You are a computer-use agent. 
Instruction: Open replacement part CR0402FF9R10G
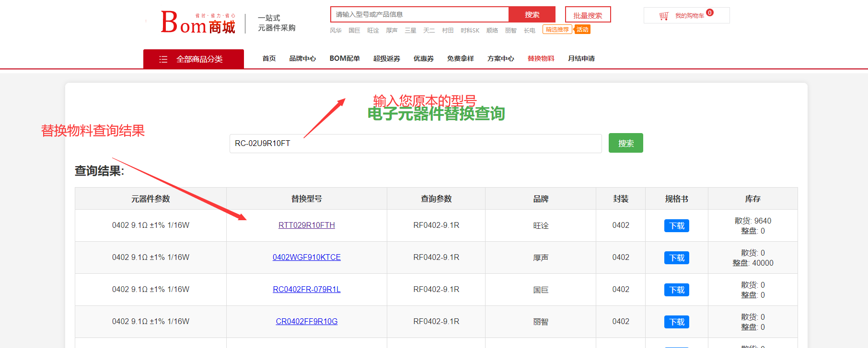pos(307,321)
